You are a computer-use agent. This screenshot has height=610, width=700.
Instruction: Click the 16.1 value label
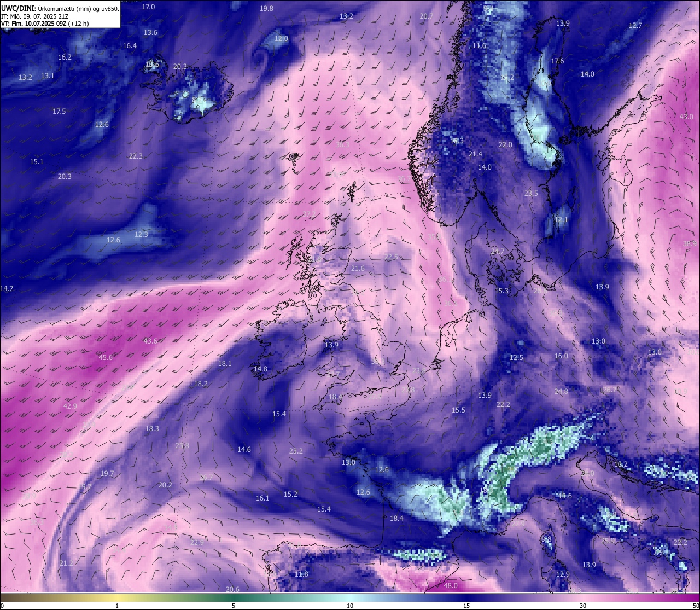coord(262,498)
